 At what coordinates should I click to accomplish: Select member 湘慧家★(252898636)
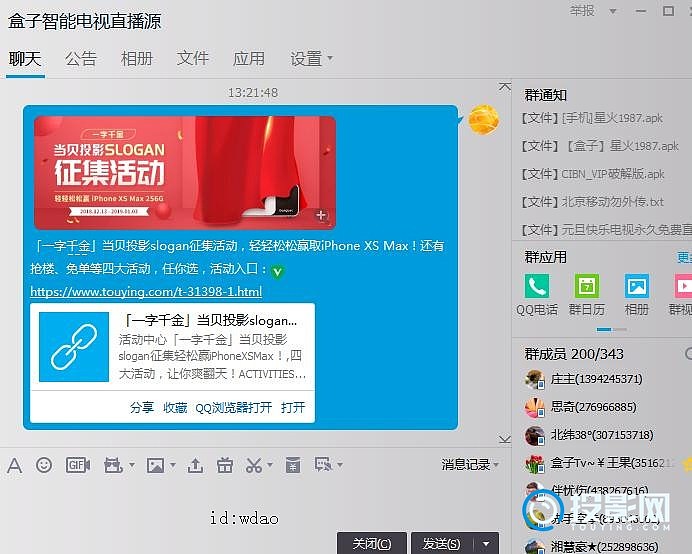point(604,547)
